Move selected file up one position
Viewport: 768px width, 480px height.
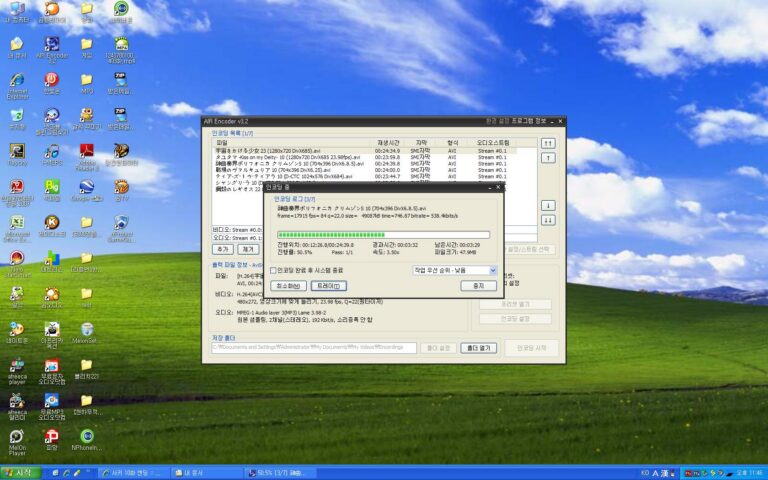point(548,158)
